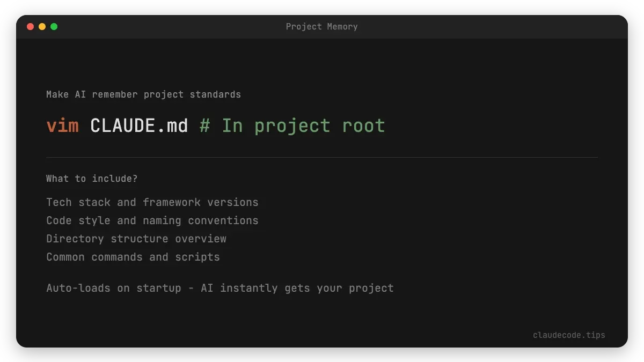Click the green maximize traffic light
This screenshot has height=362, width=644.
click(54, 26)
